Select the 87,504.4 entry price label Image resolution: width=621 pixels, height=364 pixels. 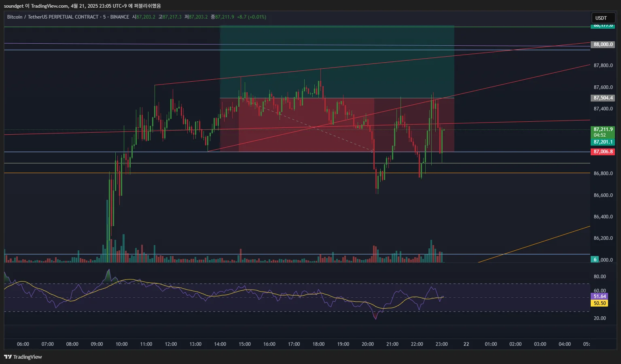coord(602,98)
